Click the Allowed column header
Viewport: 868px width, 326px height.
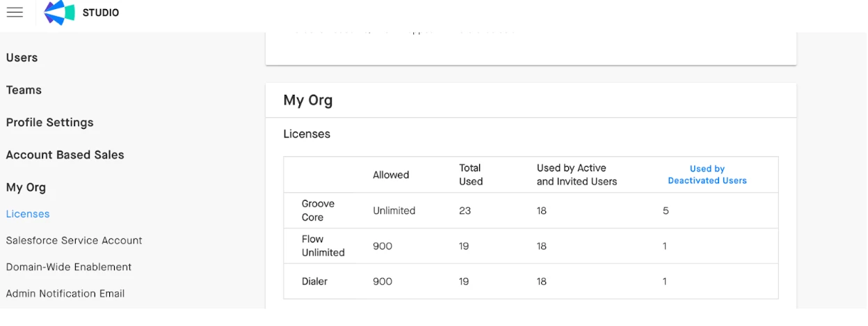[391, 175]
